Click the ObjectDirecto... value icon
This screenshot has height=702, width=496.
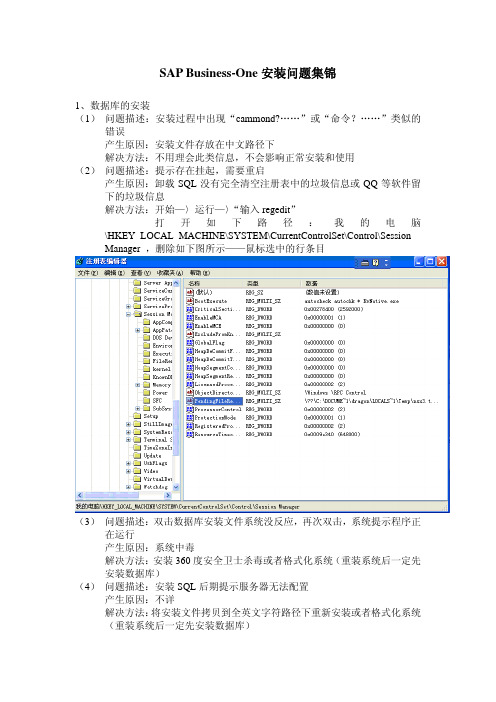(x=190, y=393)
